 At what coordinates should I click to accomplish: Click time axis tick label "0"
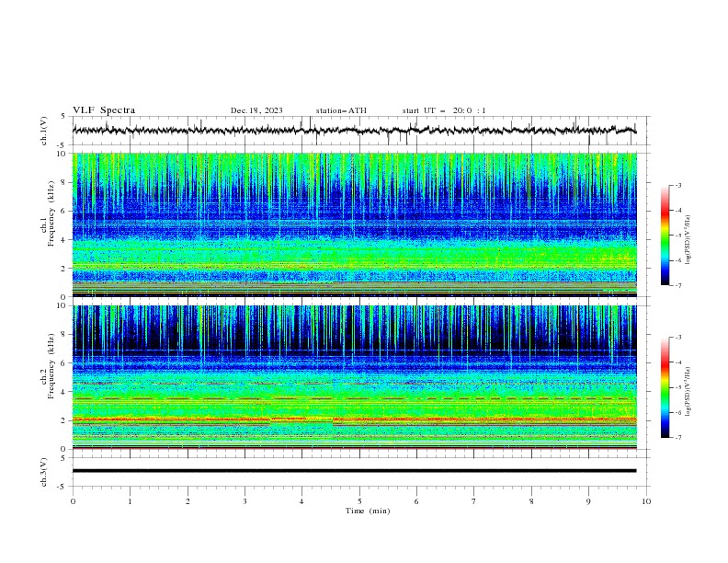(73, 501)
